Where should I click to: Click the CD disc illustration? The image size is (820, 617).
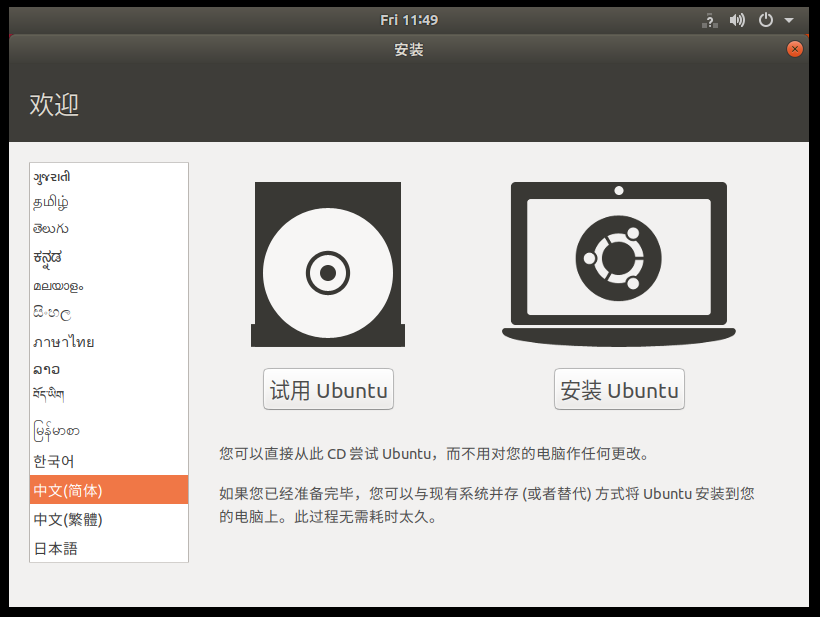[328, 264]
